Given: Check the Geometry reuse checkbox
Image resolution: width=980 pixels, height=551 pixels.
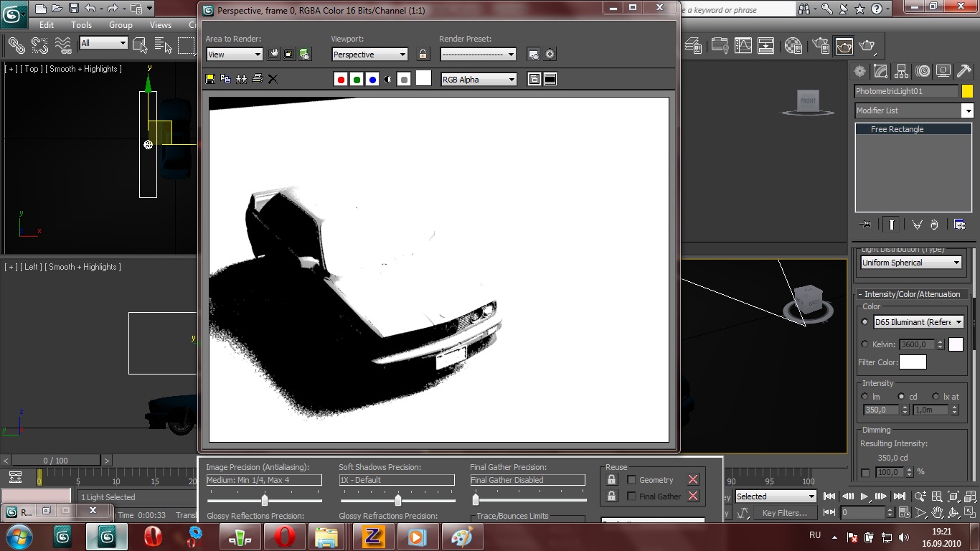Looking at the screenshot, I should 632,480.
